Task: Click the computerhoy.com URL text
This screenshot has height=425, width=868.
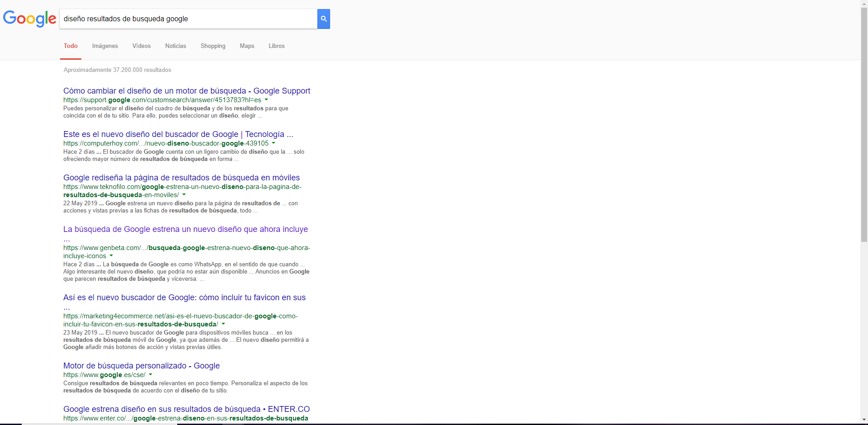Action: (x=166, y=143)
